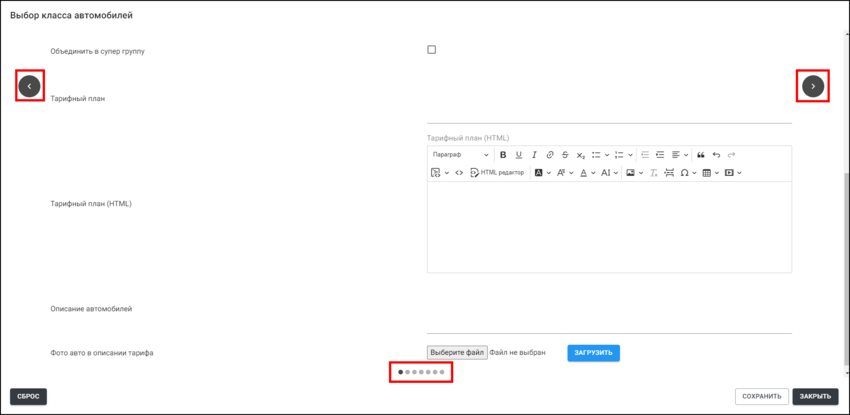The width and height of the screenshot is (850, 415).
Task: Apply bold formatting in the editor toolbar
Action: click(503, 155)
